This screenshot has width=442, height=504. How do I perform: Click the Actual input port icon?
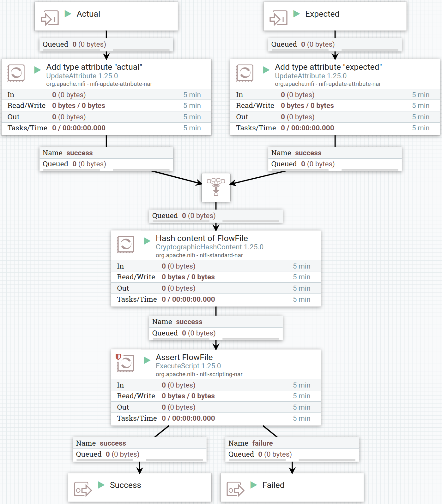[x=50, y=18]
